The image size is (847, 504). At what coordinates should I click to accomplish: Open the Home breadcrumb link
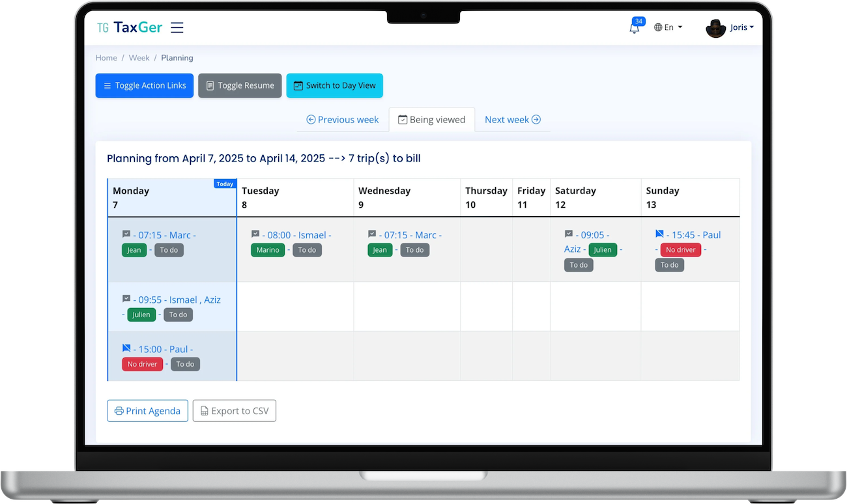pos(106,58)
